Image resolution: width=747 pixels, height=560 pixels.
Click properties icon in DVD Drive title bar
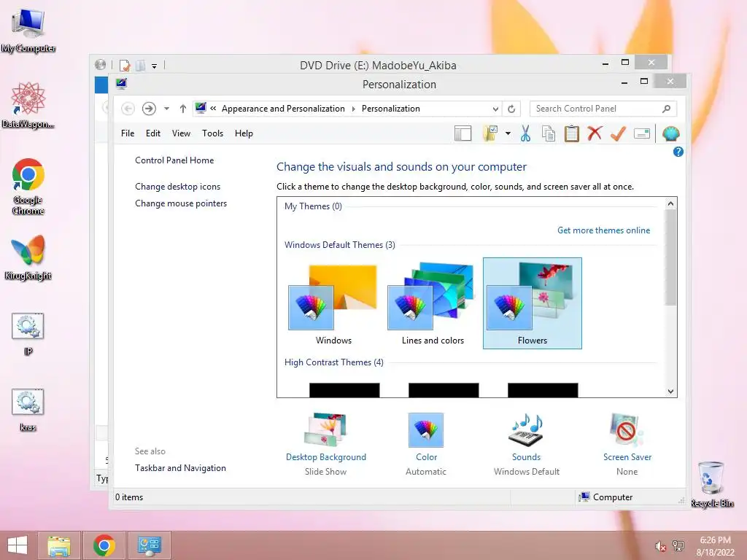(x=124, y=65)
